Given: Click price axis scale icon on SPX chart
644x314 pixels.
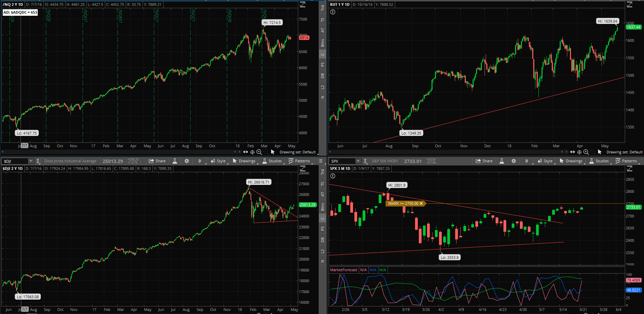Looking at the screenshot, I should coord(630,168).
